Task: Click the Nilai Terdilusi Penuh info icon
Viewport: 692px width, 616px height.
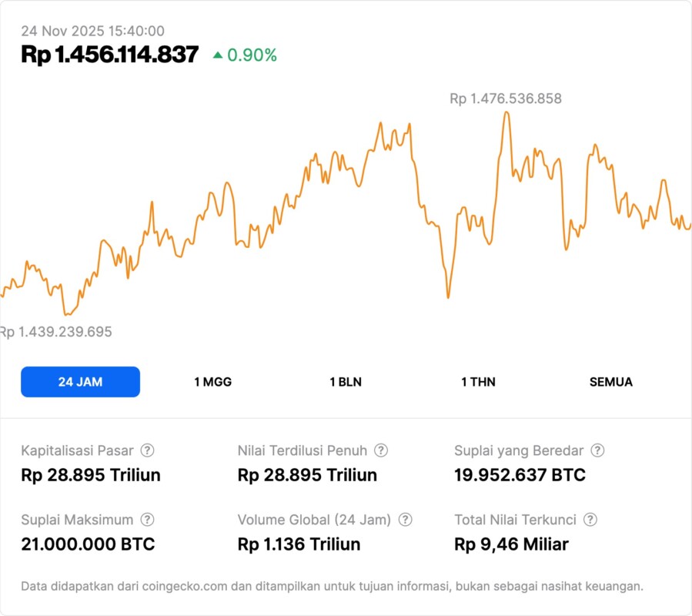Action: tap(381, 450)
